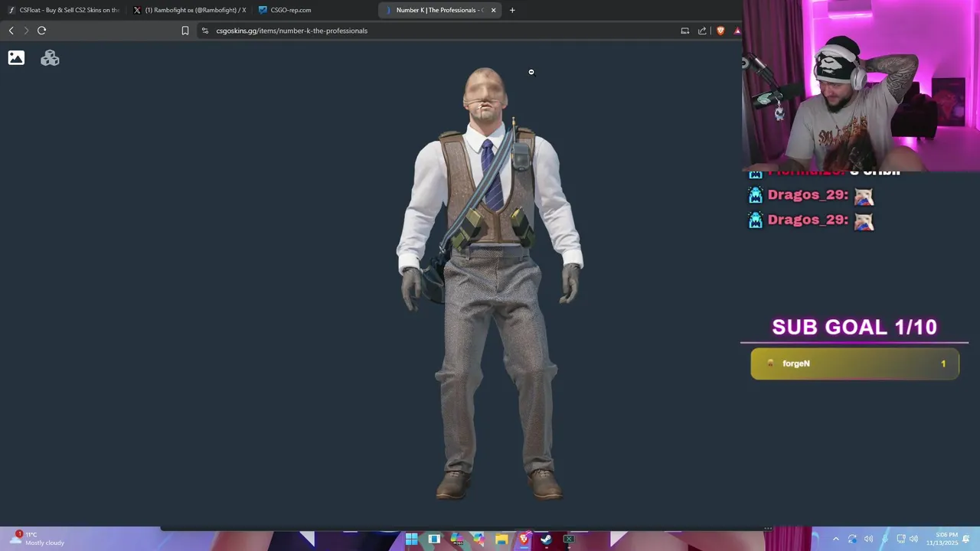This screenshot has height=551, width=980.
Task: Switch to 3D model cubes view icon
Action: tap(50, 58)
